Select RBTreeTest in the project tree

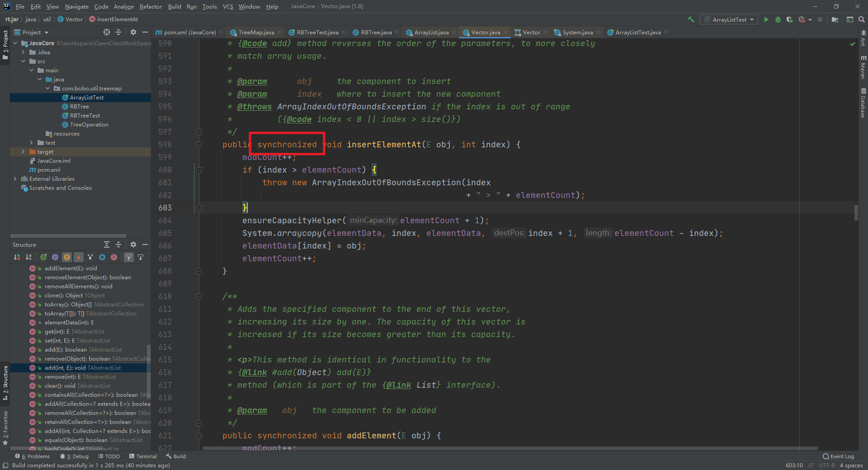85,116
